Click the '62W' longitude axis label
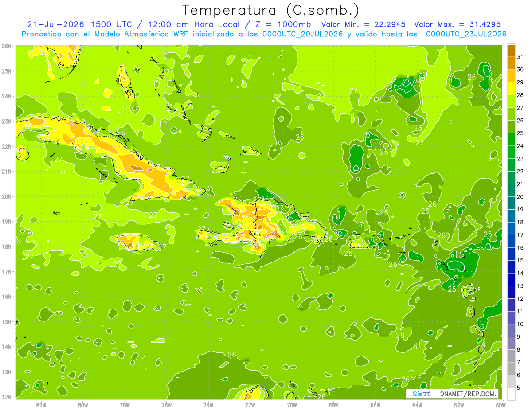The height and width of the screenshot is (411, 532). click(x=459, y=405)
